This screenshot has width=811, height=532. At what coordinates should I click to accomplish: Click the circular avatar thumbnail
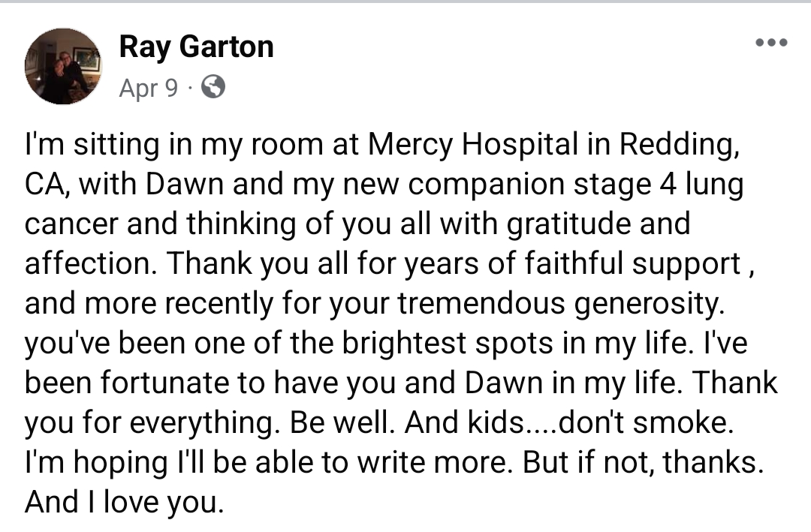[x=64, y=65]
